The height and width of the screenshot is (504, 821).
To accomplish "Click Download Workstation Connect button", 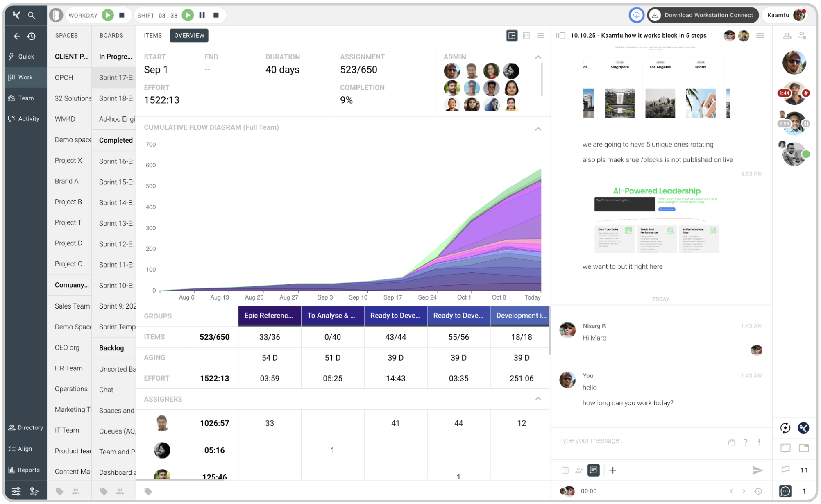I will (x=703, y=15).
